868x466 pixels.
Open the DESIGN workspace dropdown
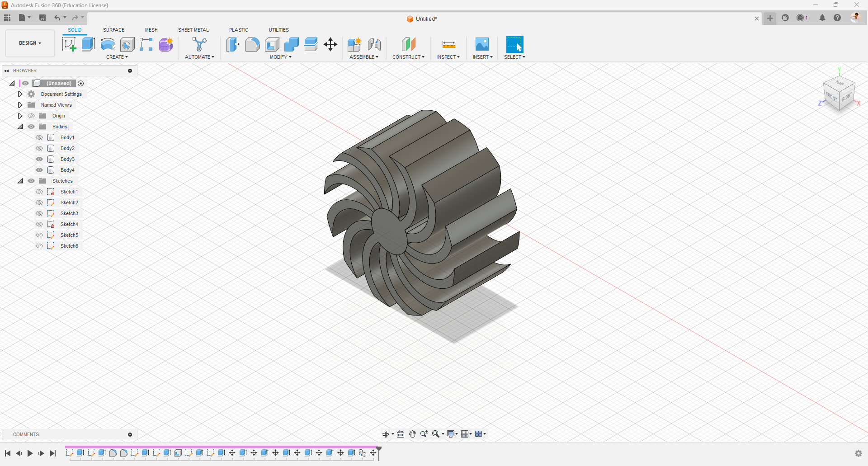[30, 43]
